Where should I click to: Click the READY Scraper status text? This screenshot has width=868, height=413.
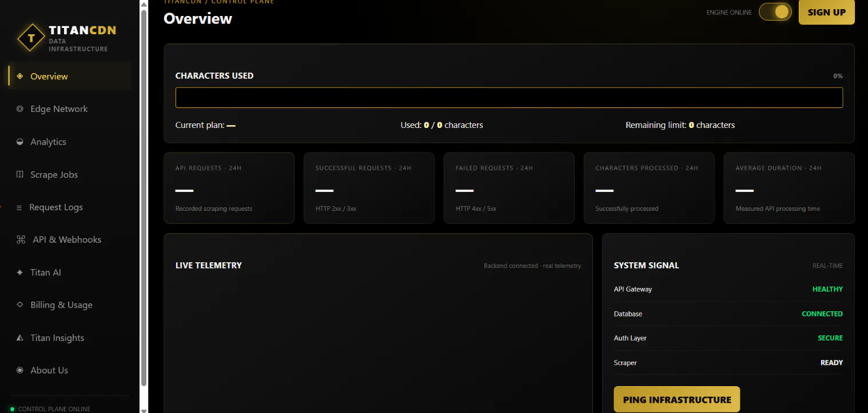click(832, 363)
